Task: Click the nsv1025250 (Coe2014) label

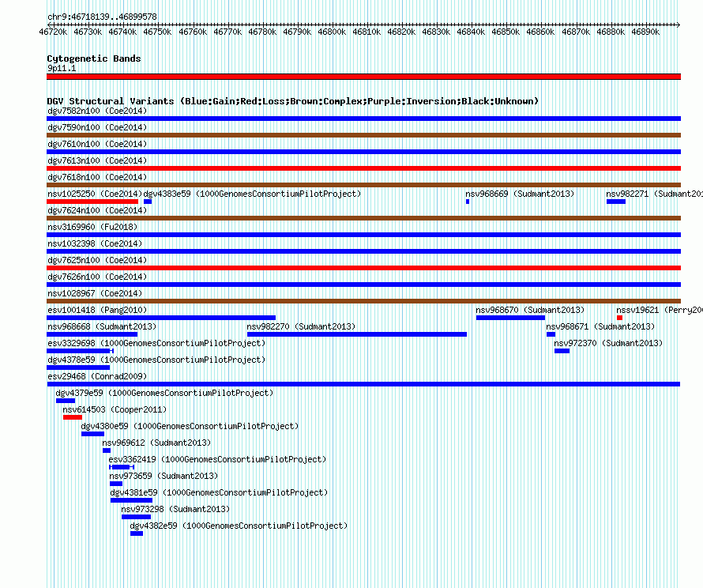Action: tap(95, 194)
